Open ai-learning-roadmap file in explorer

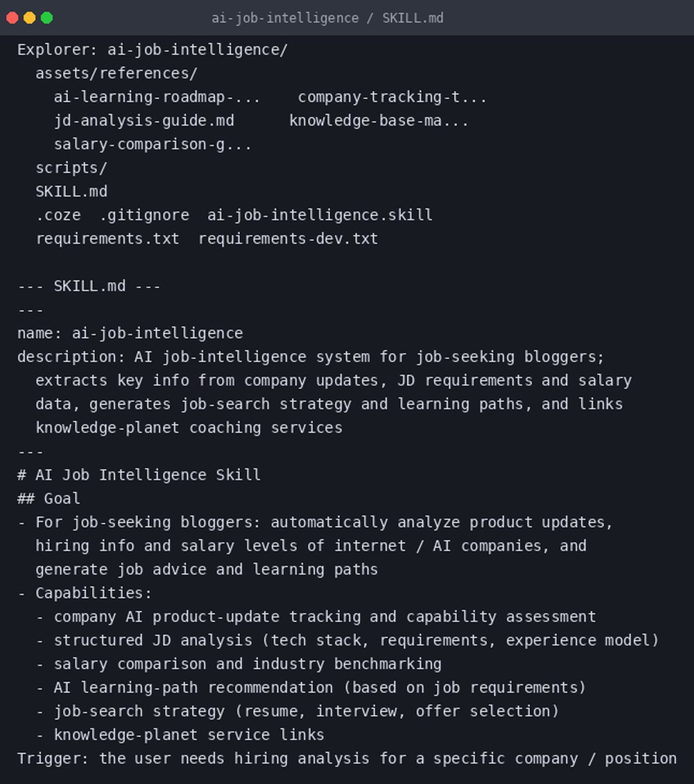point(157,97)
